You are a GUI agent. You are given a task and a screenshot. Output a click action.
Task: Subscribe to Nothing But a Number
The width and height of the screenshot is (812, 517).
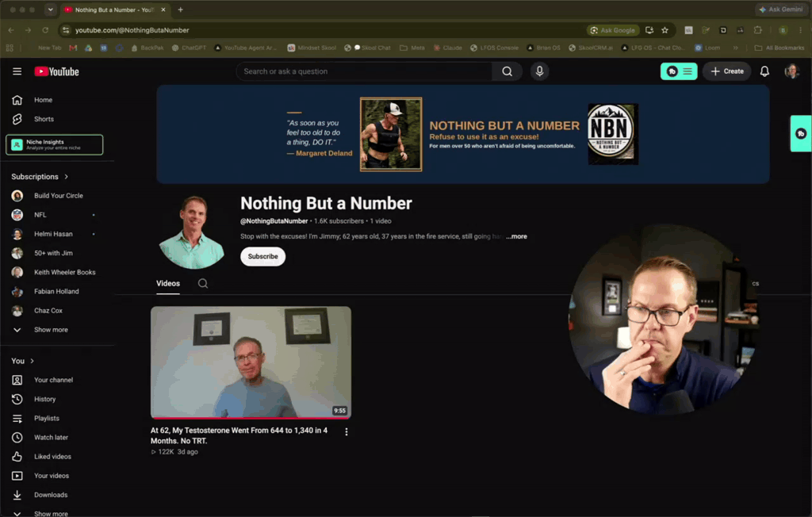point(262,256)
